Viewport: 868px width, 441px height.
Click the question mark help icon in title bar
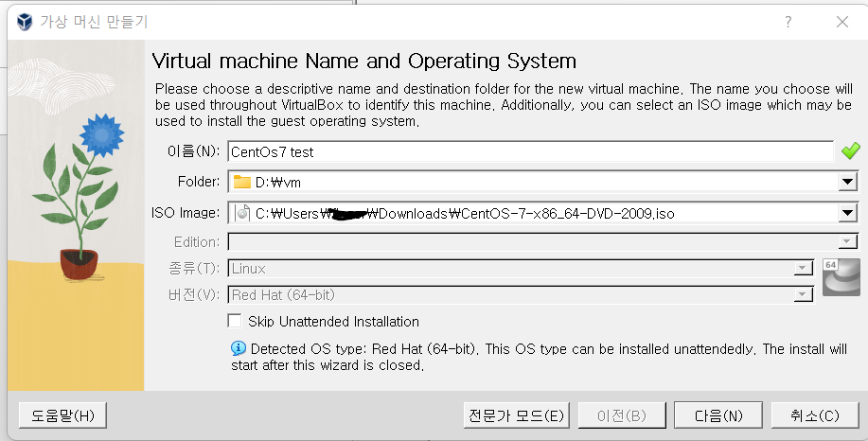click(788, 22)
